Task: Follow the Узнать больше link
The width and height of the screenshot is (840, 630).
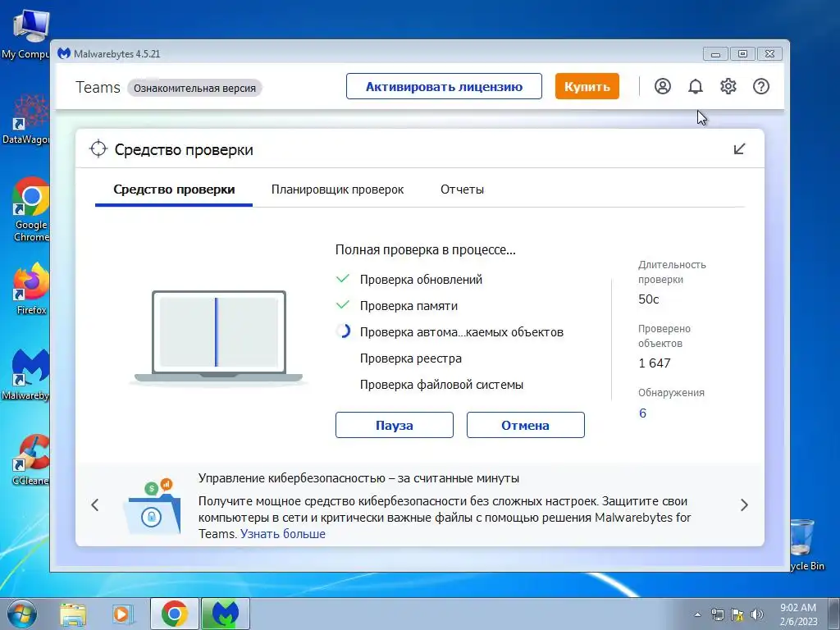Action: coord(283,533)
